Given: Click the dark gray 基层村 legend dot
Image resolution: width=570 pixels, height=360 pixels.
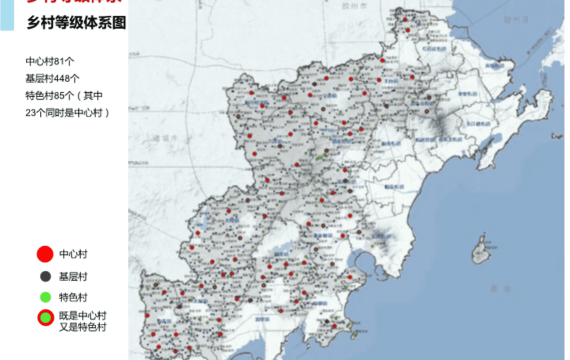Looking at the screenshot, I should coord(45,276).
